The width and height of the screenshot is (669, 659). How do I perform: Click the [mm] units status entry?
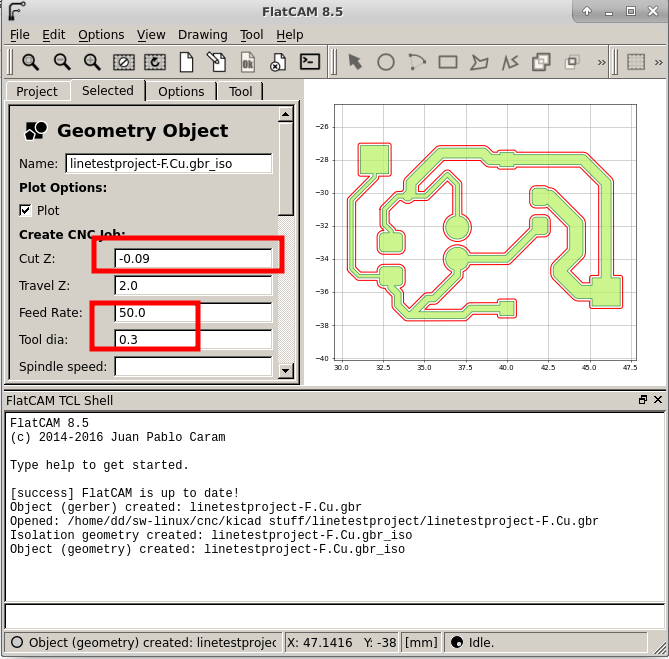tap(421, 642)
